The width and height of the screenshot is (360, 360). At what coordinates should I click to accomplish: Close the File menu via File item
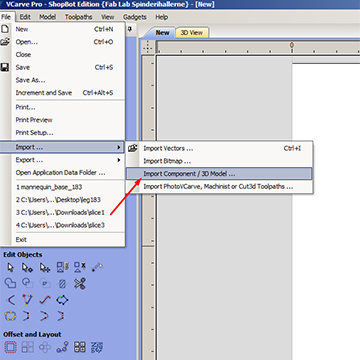[x=6, y=17]
